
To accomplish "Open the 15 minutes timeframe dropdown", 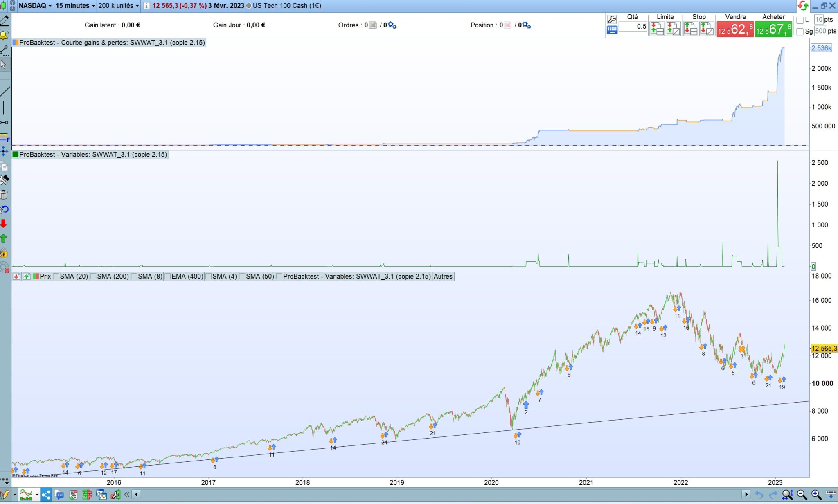I will tap(75, 6).
